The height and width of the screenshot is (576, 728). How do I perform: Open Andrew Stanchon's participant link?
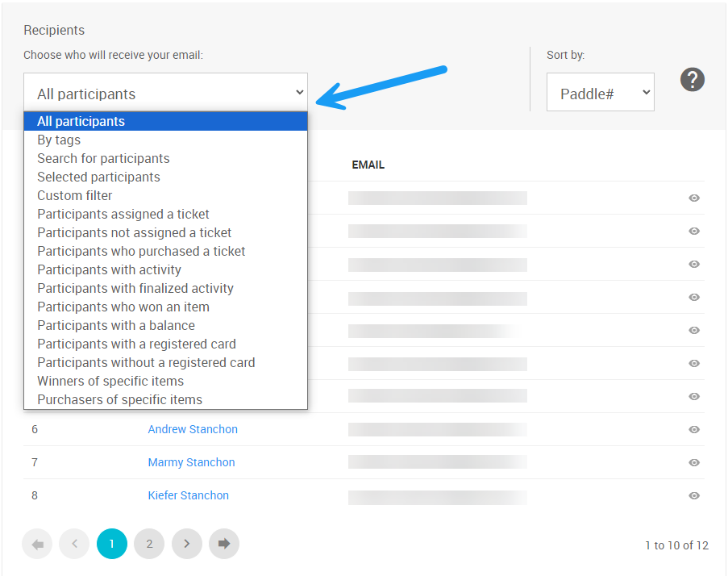pos(193,429)
